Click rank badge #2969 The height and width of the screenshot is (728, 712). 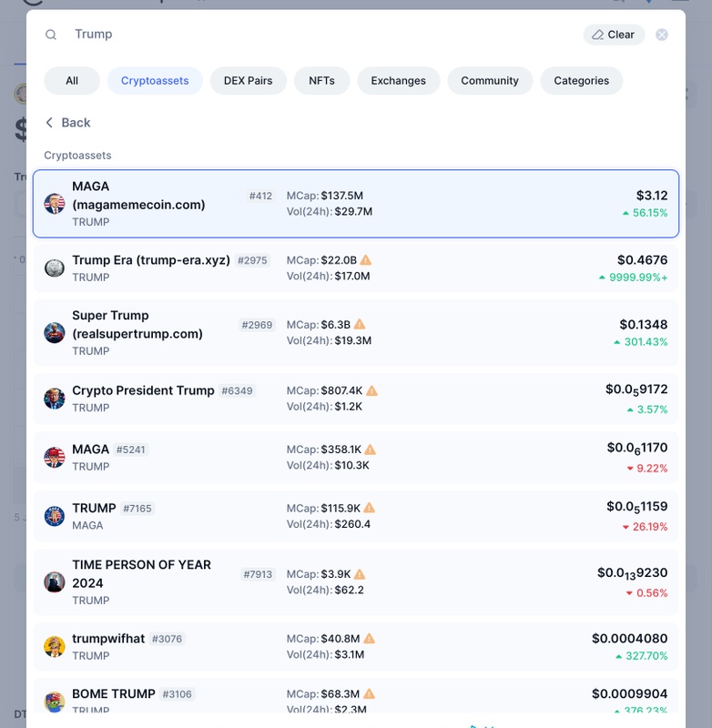point(257,325)
